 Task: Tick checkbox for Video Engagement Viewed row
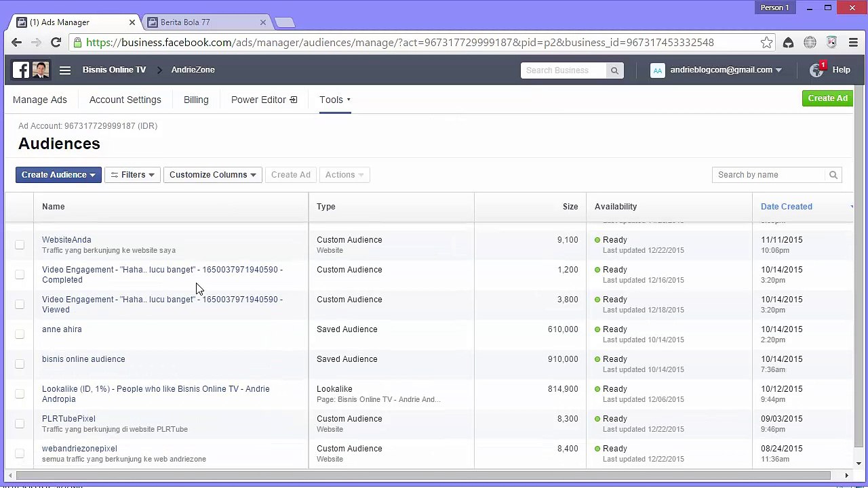click(x=20, y=304)
